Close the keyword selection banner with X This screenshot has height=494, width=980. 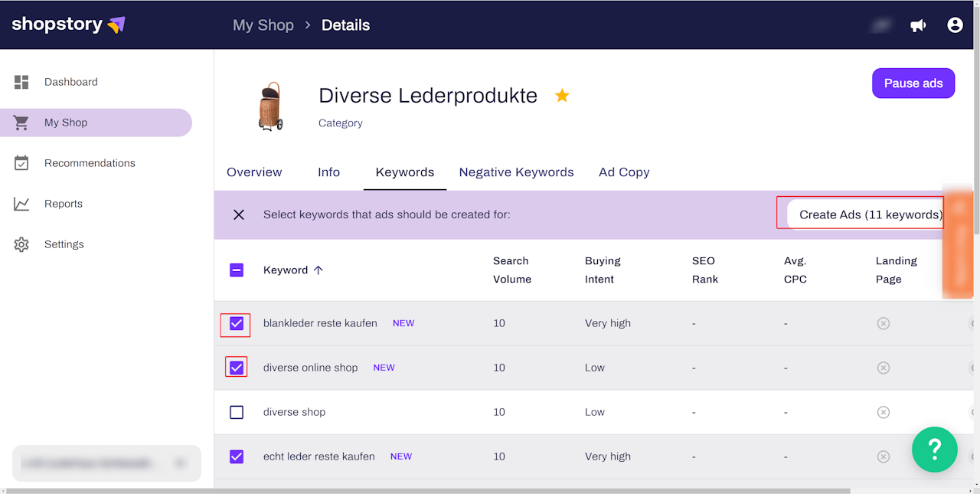(239, 214)
